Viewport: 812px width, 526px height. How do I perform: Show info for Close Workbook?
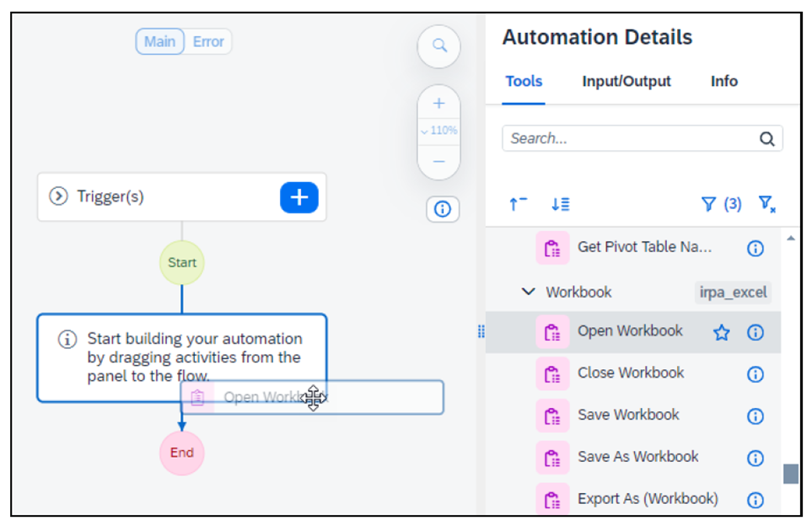[x=755, y=373]
